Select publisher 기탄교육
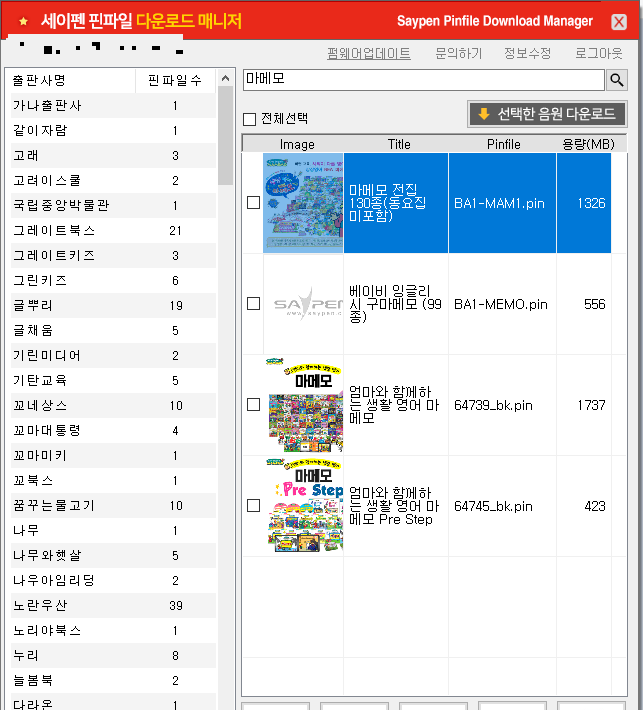 pos(113,380)
